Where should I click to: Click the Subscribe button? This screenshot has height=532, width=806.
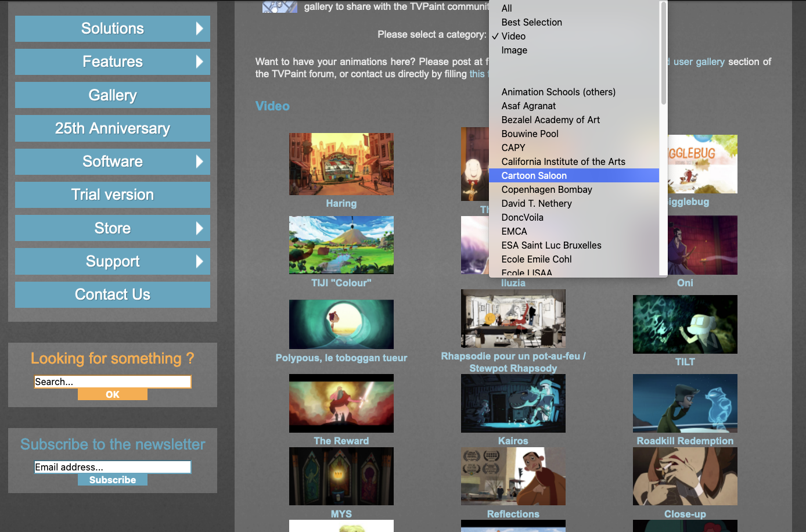coord(113,480)
